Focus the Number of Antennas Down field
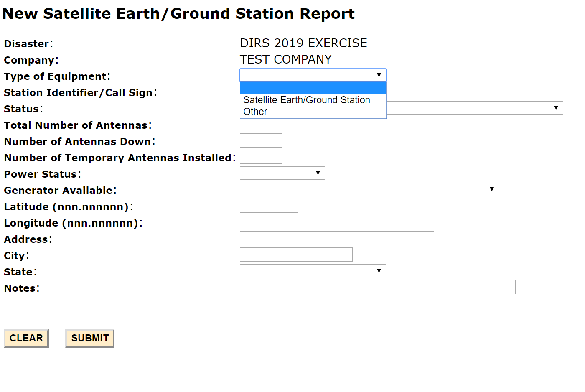 (261, 140)
